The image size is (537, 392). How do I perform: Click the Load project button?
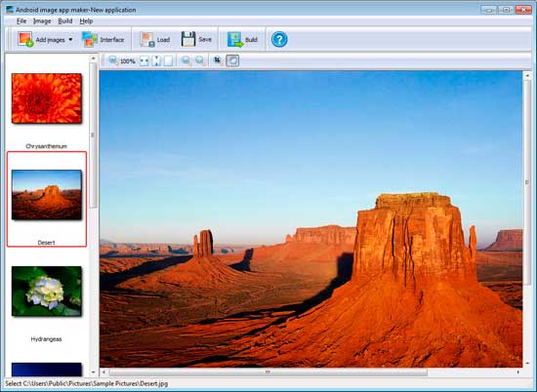(155, 40)
